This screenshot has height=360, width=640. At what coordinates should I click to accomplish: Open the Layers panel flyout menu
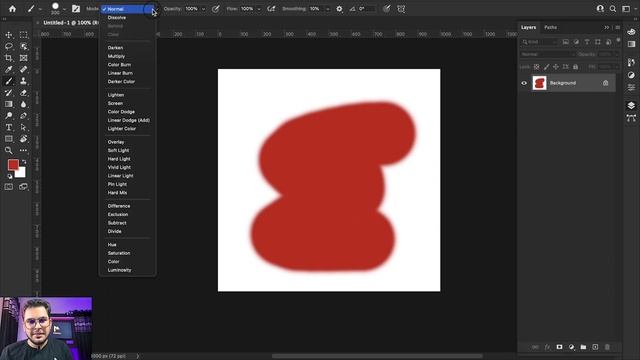[x=618, y=27]
